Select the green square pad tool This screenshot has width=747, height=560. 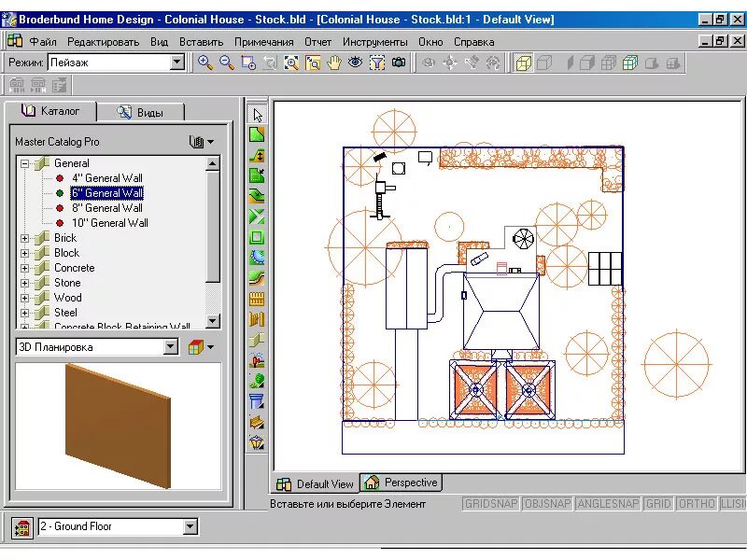[258, 237]
